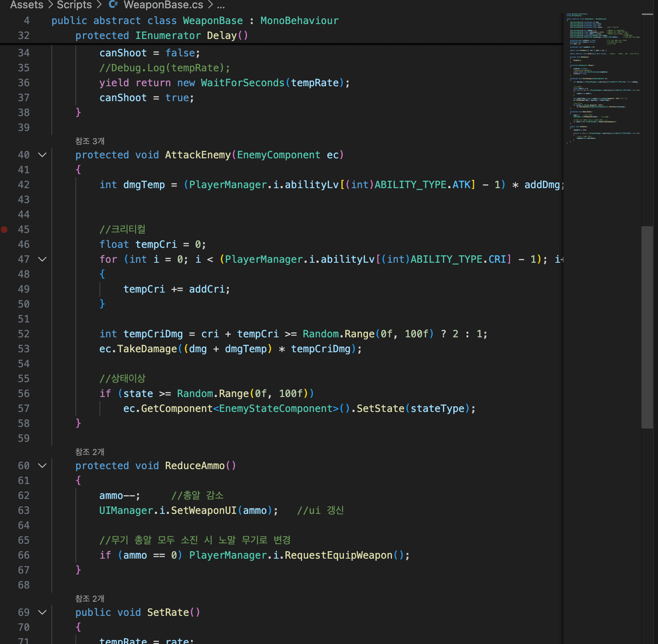Click 'canShoot = true' on line 37
The height and width of the screenshot is (644, 658).
click(147, 97)
